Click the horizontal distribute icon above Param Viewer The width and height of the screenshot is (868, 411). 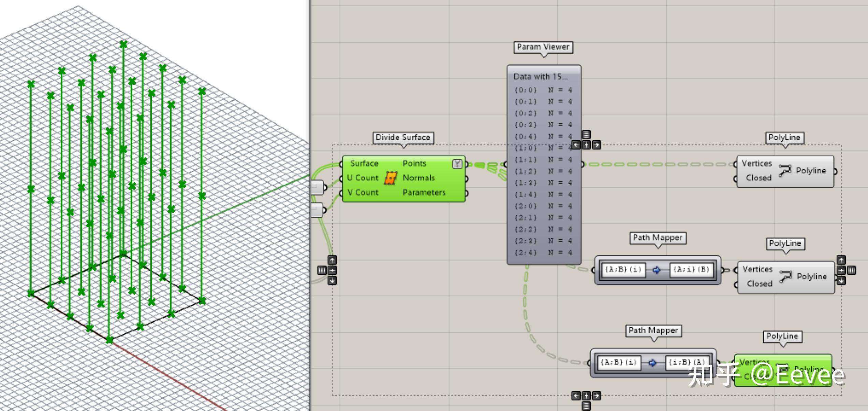(586, 134)
